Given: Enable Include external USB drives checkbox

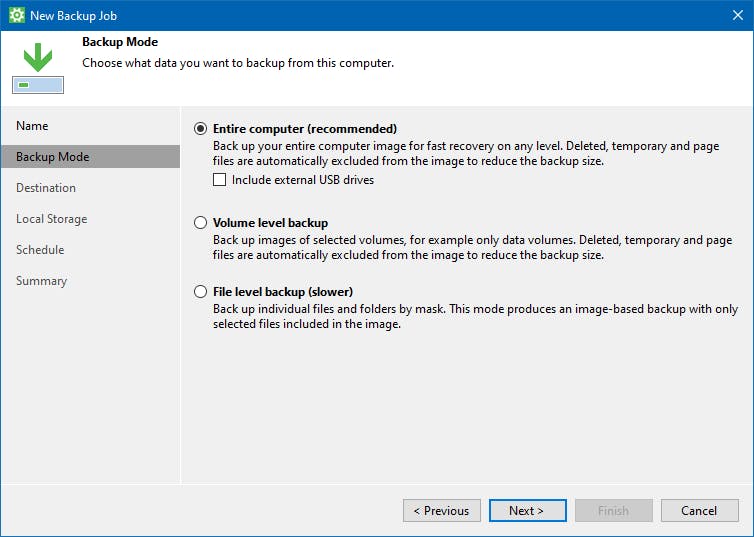Looking at the screenshot, I should [220, 181].
